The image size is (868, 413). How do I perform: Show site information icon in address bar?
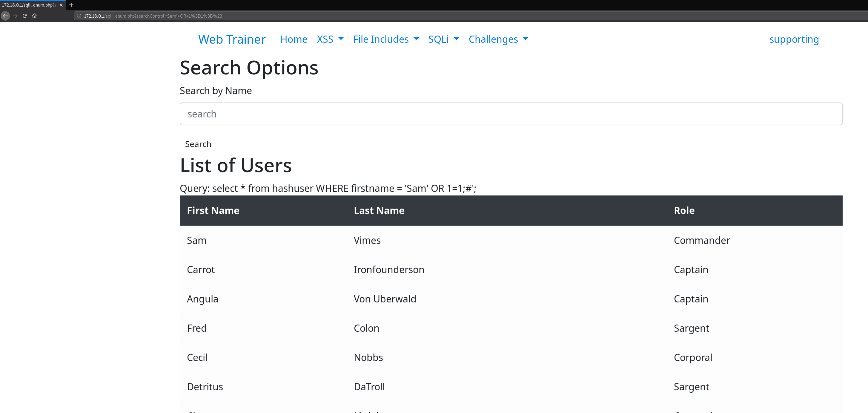pos(79,16)
